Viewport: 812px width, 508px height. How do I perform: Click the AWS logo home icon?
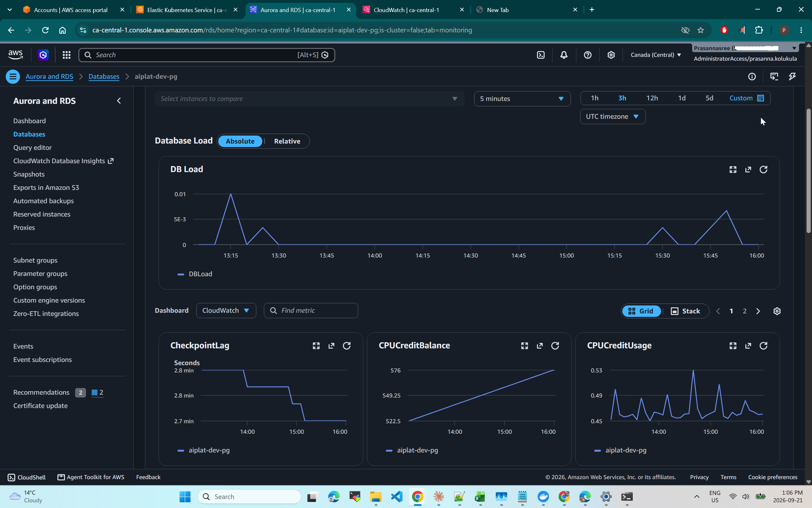[16, 55]
